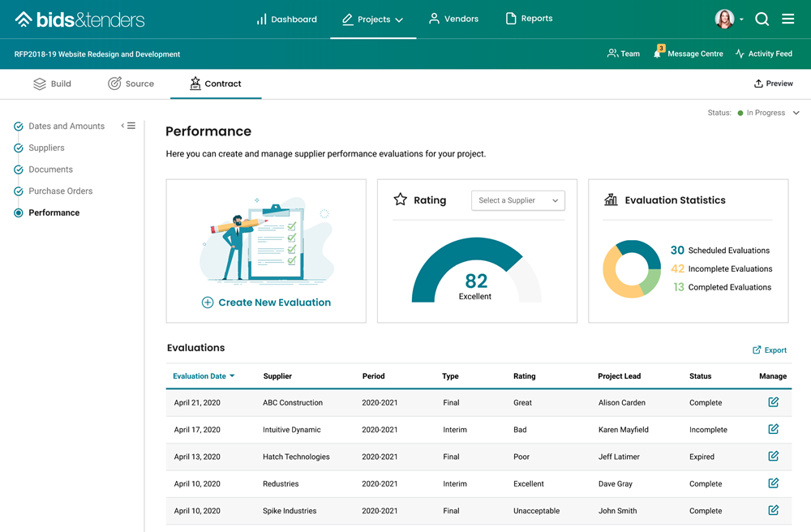The image size is (811, 532).
Task: Switch to the Source tab
Action: click(x=131, y=84)
